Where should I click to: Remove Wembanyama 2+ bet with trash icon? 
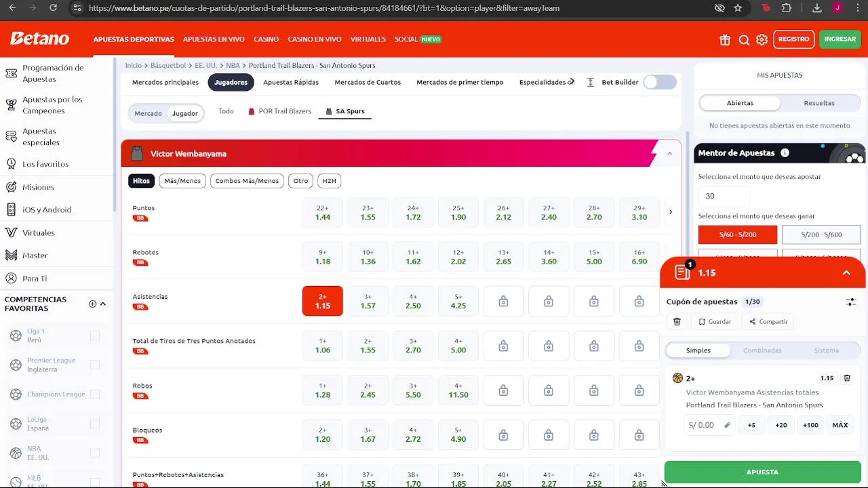pos(847,378)
